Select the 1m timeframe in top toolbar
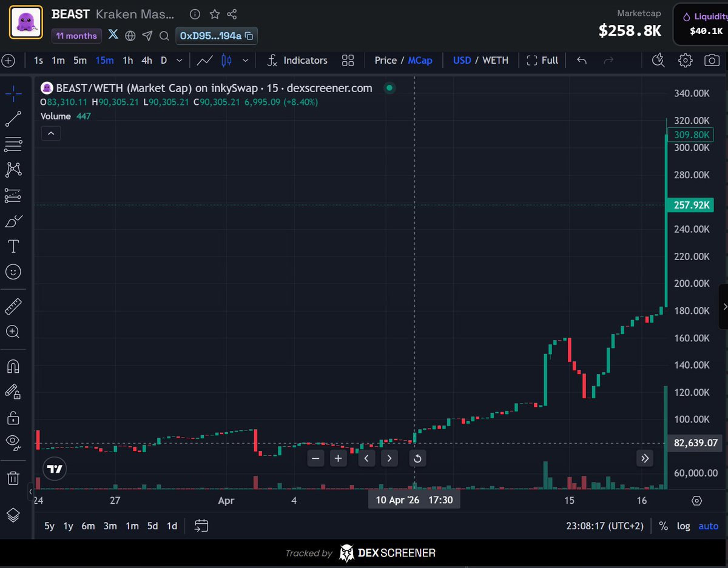The width and height of the screenshot is (728, 568). [x=58, y=60]
